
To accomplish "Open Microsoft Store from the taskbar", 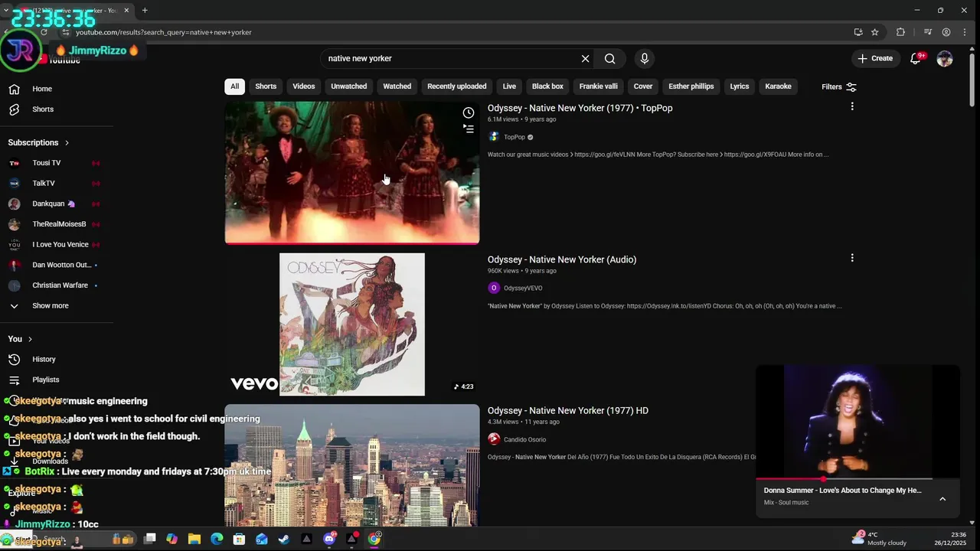I will pyautogui.click(x=239, y=539).
